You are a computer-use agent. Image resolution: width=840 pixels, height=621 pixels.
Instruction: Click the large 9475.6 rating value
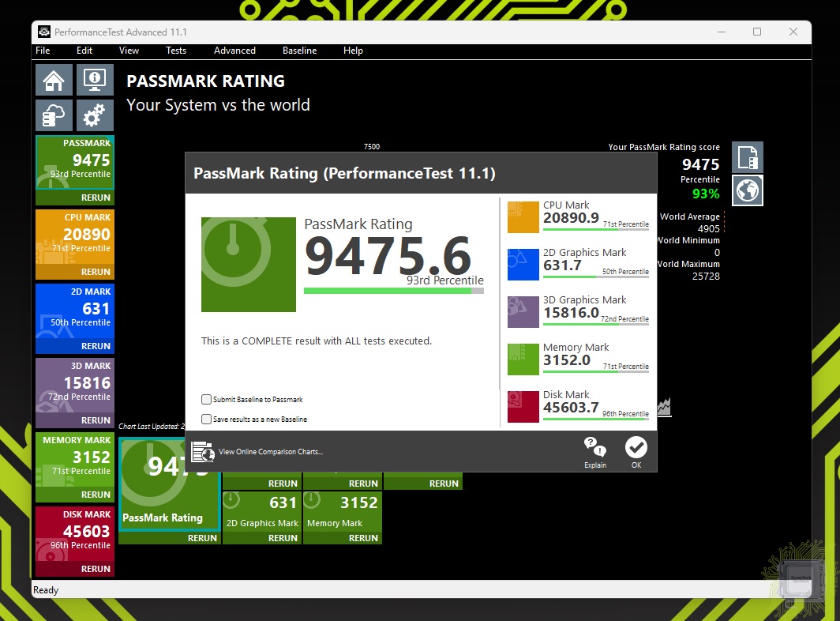388,256
